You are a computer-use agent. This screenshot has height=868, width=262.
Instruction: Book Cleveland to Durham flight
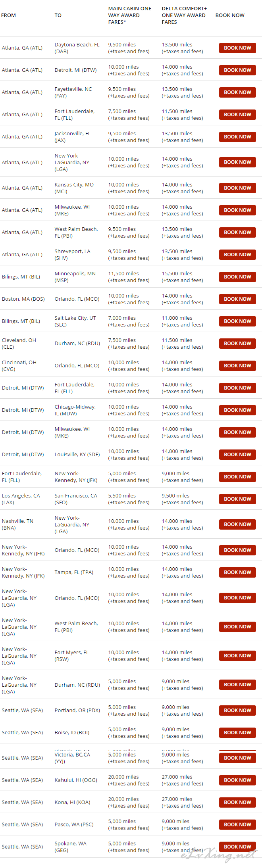pyautogui.click(x=237, y=344)
